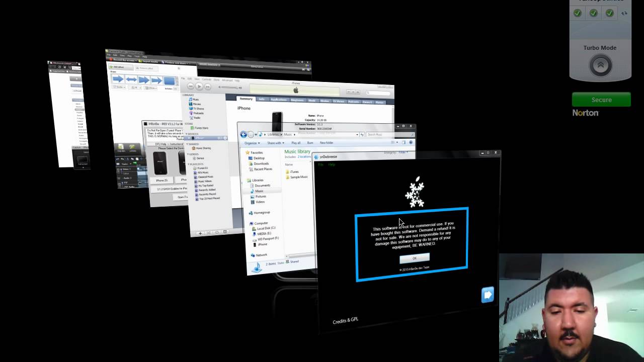644x362 pixels.
Task: Click the iTunes previous track button
Action: coord(190,86)
